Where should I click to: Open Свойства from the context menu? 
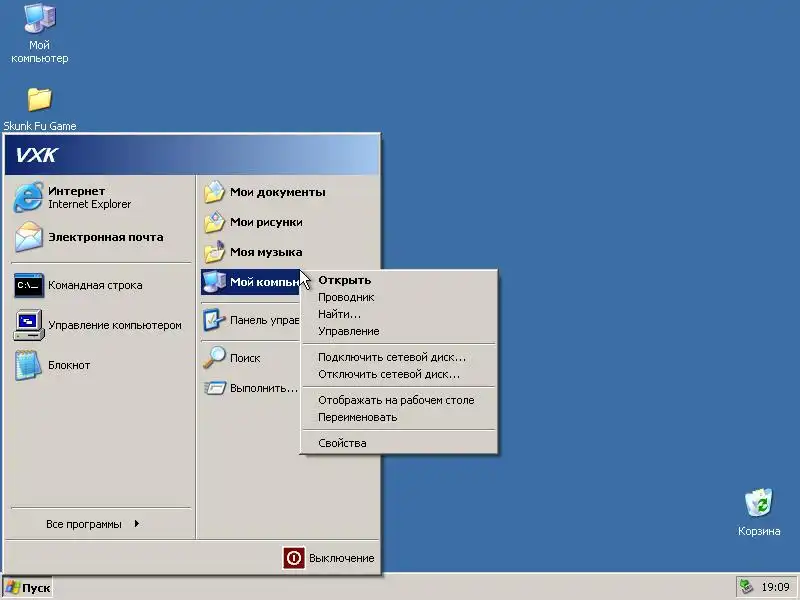pyautogui.click(x=398, y=443)
